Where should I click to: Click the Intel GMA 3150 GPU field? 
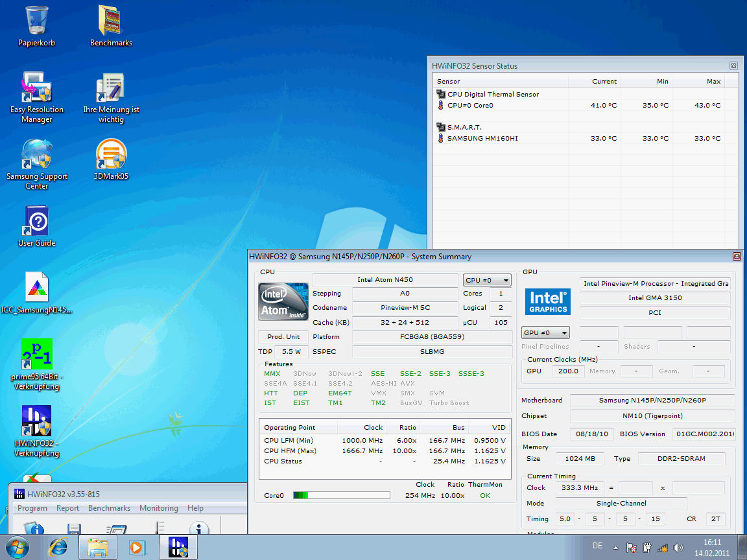point(655,298)
